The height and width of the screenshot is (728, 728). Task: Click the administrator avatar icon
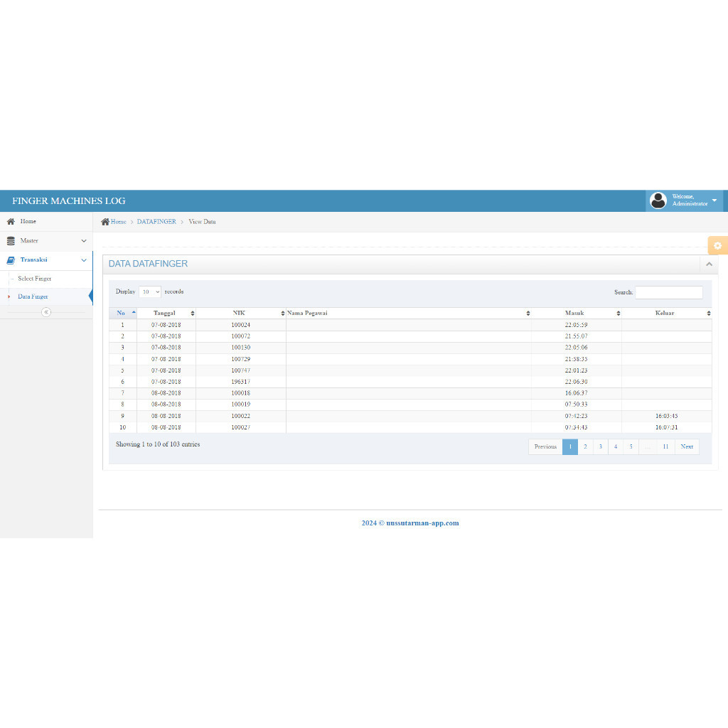point(658,200)
